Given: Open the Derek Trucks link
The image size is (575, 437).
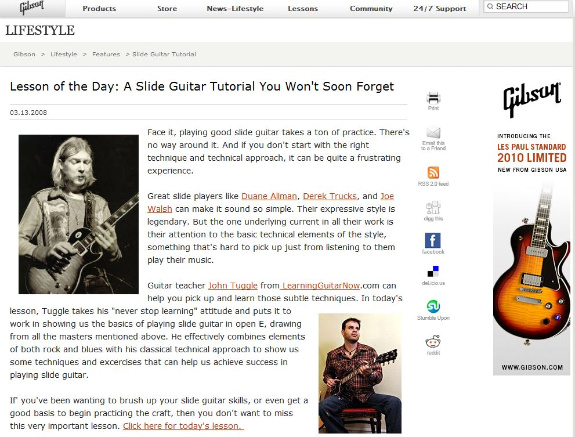Looking at the screenshot, I should point(330,196).
